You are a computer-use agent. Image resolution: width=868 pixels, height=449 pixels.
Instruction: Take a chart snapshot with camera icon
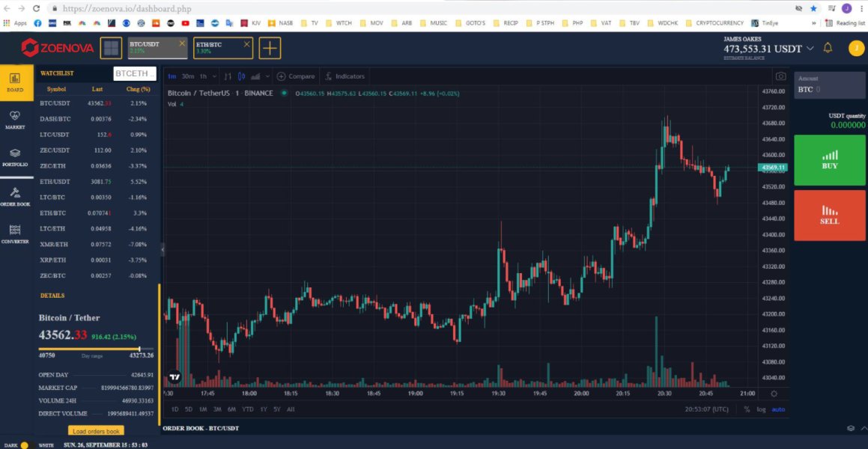point(780,76)
